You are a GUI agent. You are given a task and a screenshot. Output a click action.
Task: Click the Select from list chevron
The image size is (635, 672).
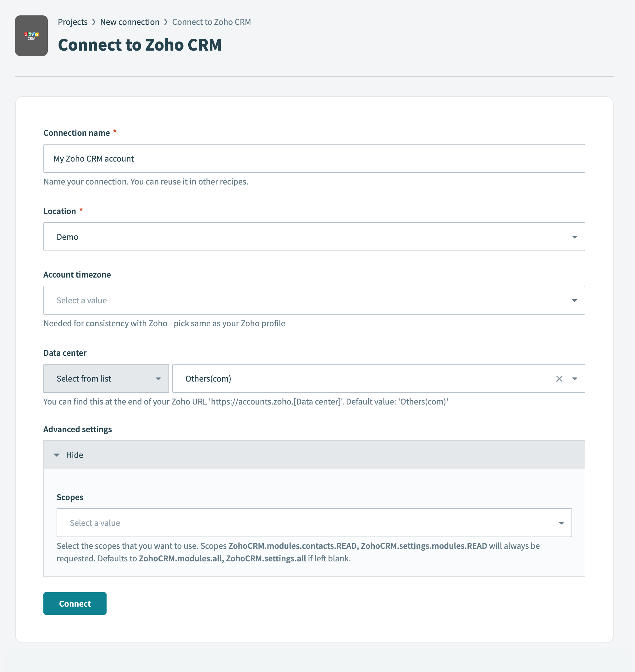158,379
